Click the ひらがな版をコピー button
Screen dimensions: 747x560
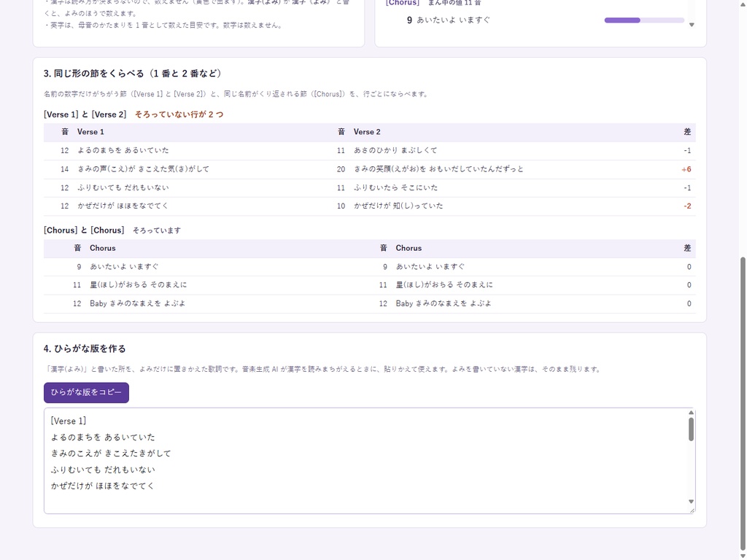(x=86, y=392)
